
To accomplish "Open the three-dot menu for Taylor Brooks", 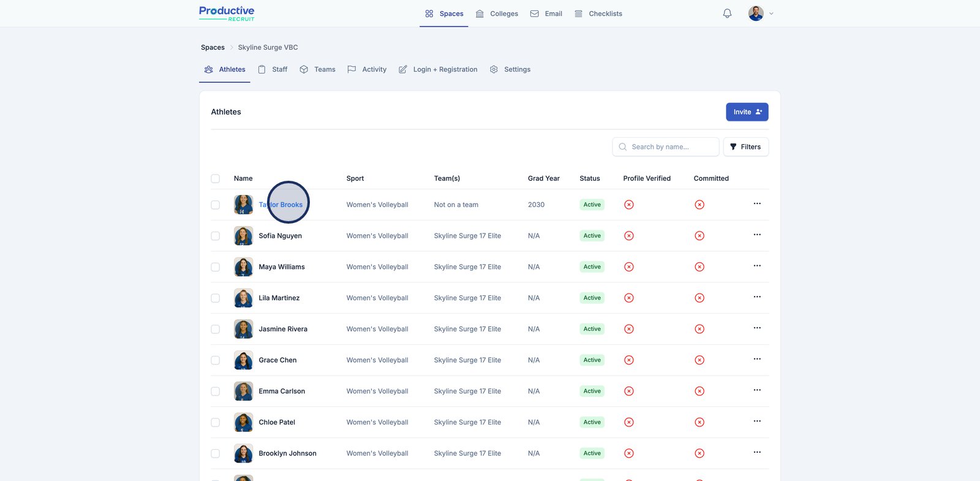I will (x=757, y=203).
